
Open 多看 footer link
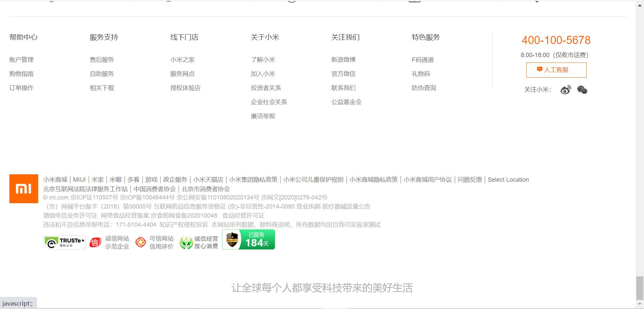(x=133, y=180)
